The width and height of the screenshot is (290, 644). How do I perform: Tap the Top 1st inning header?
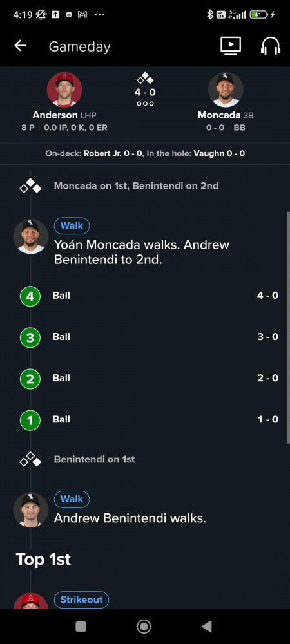pos(43,560)
